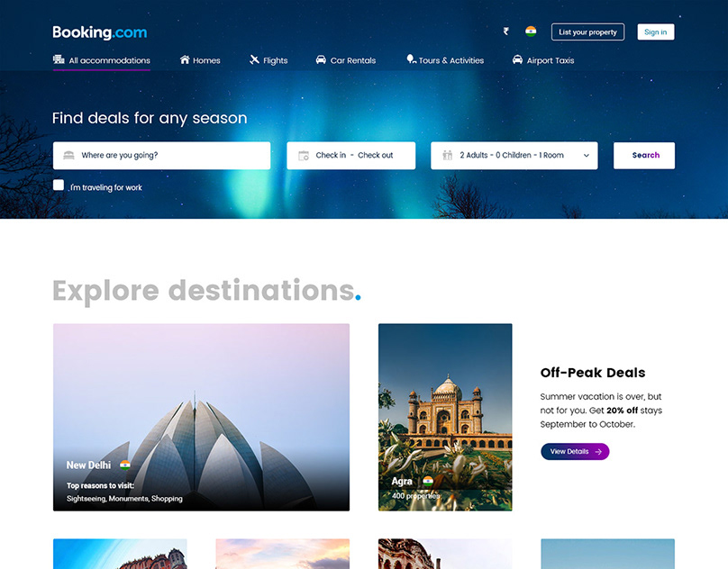
Task: Click the rupee currency icon
Action: tap(506, 32)
